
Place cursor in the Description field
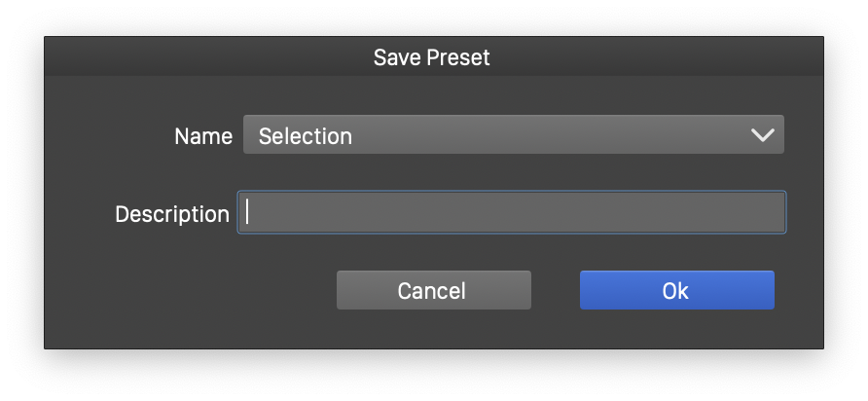513,212
